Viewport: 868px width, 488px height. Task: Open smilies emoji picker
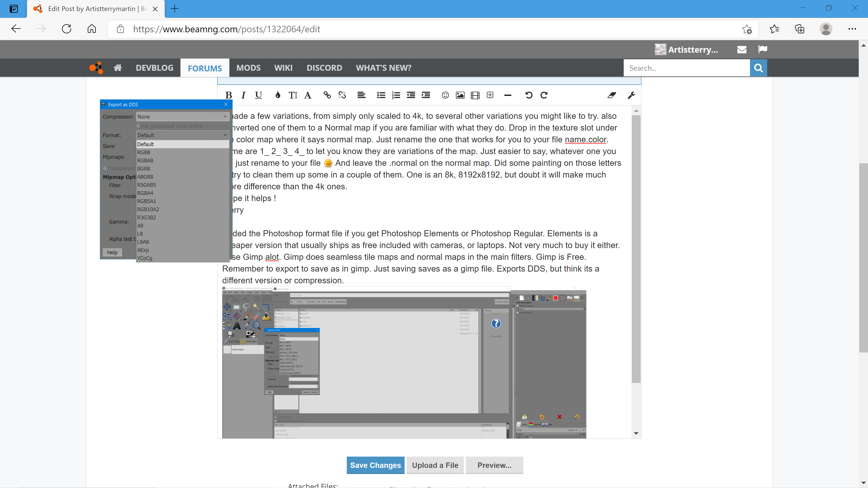tap(445, 95)
